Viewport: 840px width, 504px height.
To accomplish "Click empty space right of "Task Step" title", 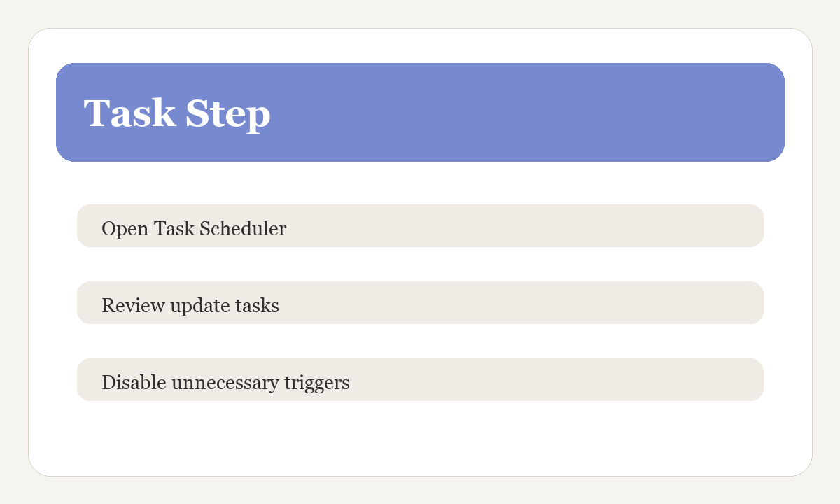I will pos(525,112).
